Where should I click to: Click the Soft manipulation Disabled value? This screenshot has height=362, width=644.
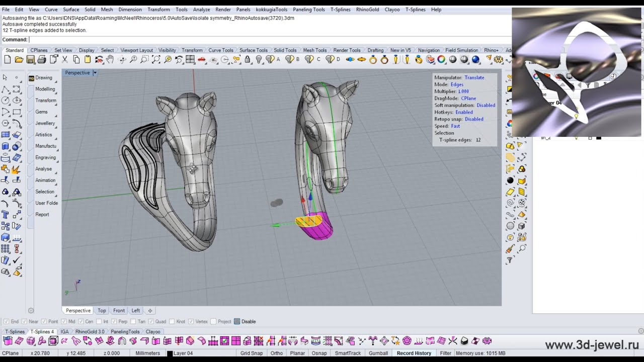[x=486, y=105]
